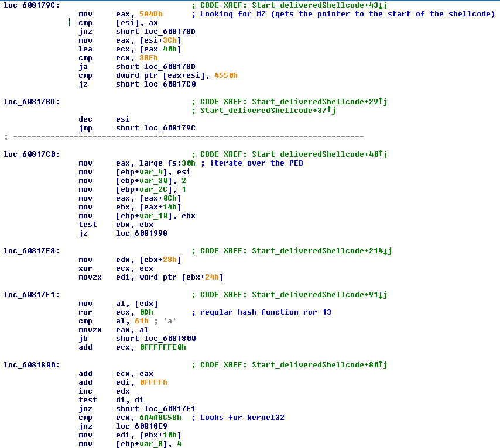Viewport: 500px width, 448px height.
Task: Click 'inc edx' instruction
Action: (104, 391)
